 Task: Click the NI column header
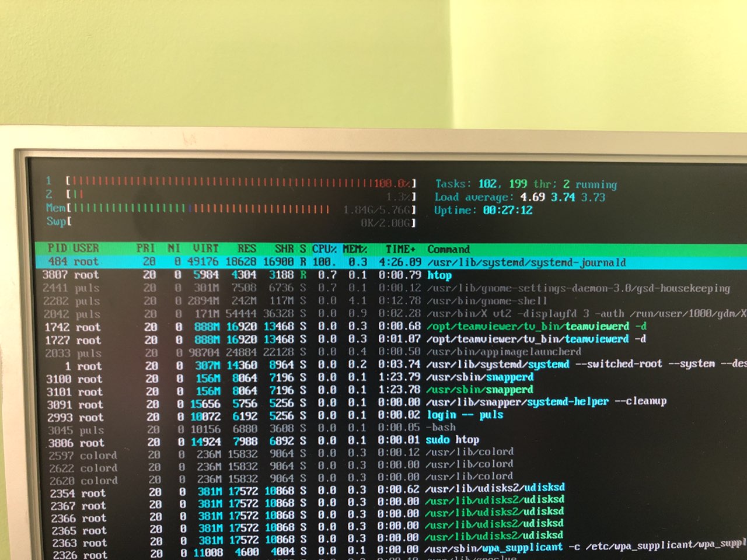[x=174, y=249]
